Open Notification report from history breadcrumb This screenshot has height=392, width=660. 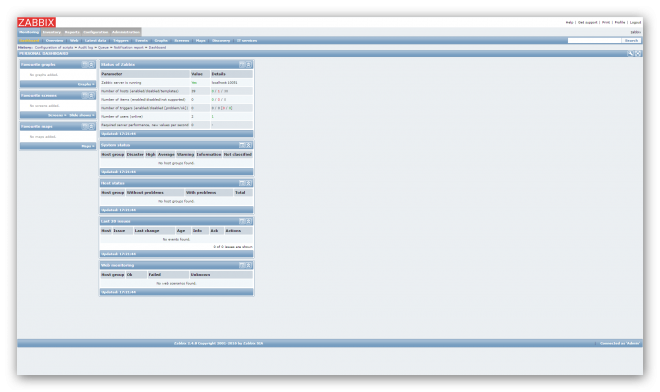[129, 48]
